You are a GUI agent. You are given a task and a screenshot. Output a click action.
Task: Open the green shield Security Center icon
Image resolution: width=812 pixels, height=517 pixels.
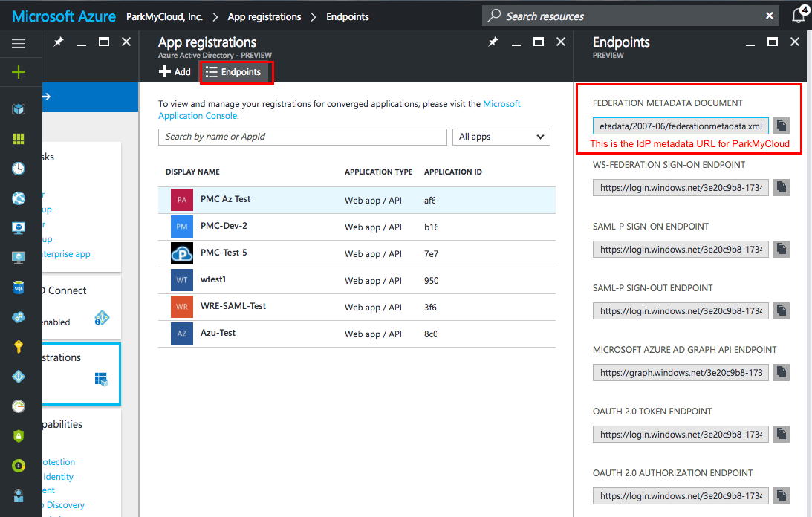point(19,436)
